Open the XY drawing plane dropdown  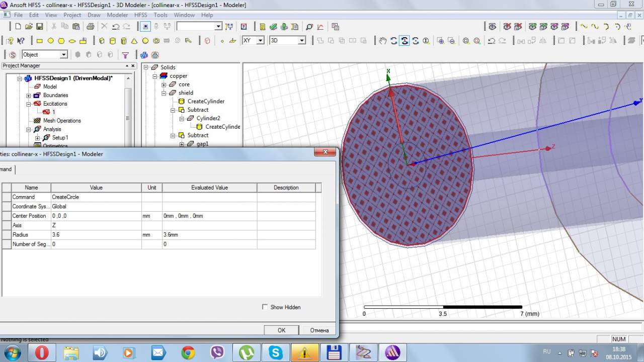click(x=260, y=41)
